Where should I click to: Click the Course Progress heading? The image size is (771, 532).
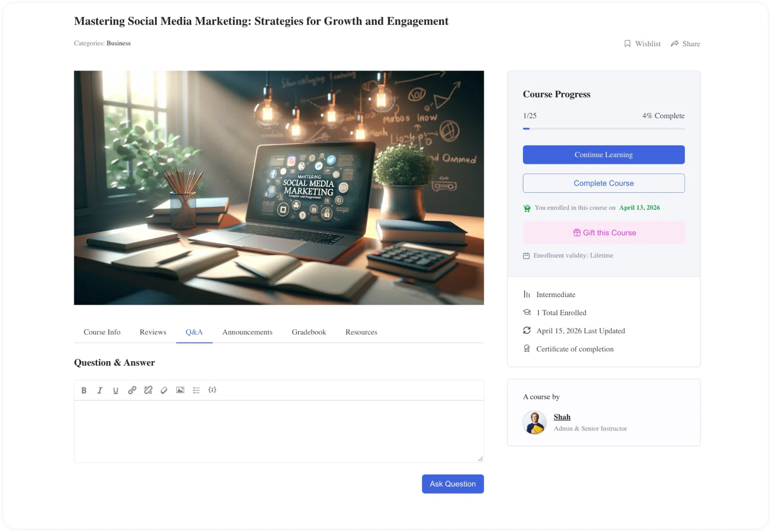(557, 94)
